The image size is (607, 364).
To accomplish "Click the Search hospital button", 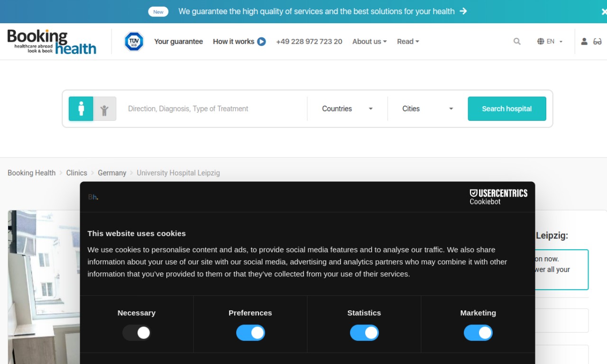I will point(507,109).
